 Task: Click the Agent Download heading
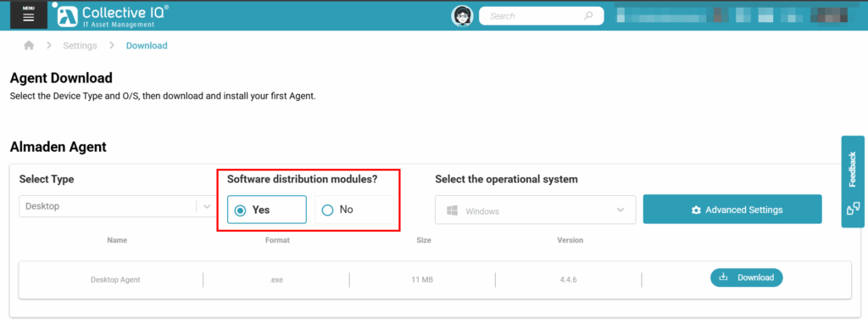pos(61,77)
